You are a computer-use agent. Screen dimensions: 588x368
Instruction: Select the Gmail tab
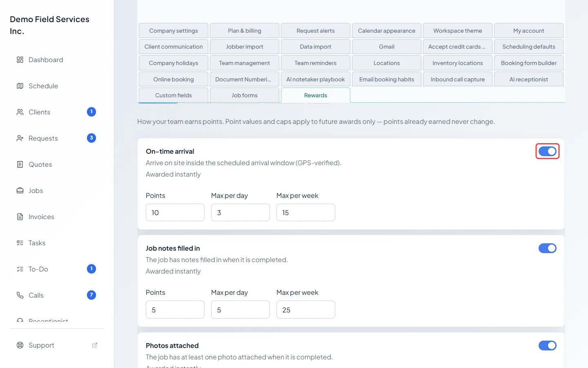387,47
